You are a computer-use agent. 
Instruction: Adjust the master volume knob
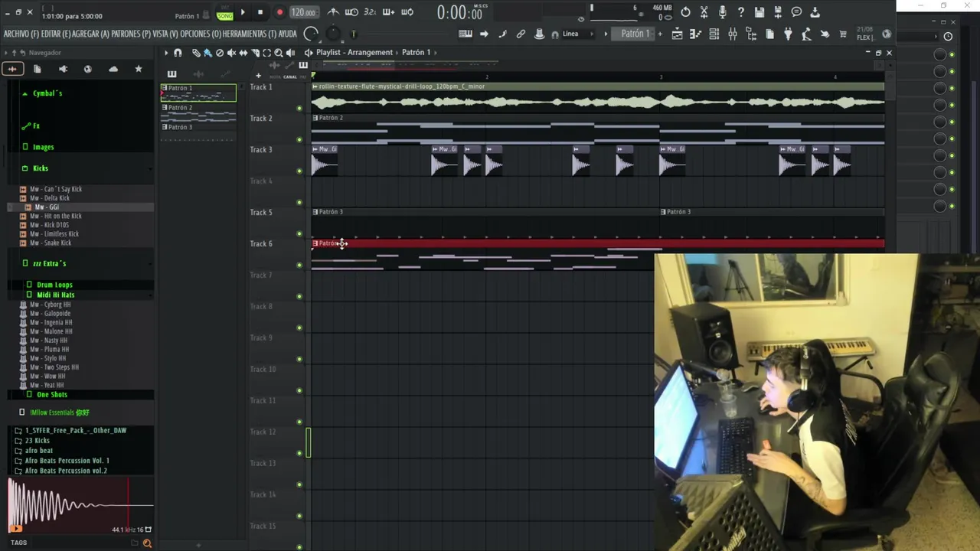(311, 34)
